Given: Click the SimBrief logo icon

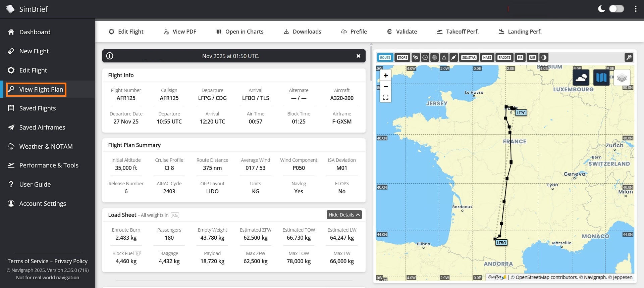Looking at the screenshot, I should pyautogui.click(x=10, y=9).
